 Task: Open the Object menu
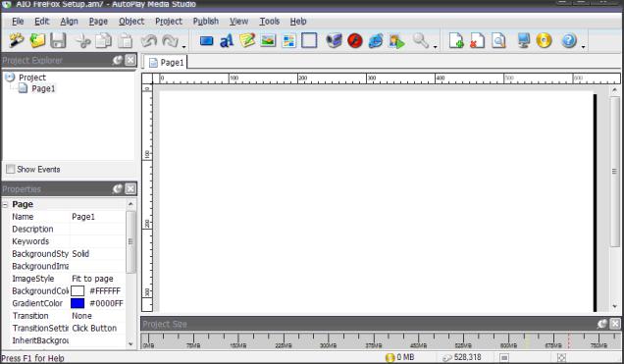tap(131, 21)
